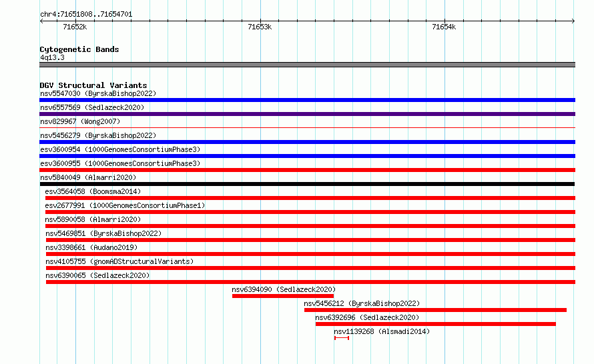Click the red nsv5456212 variant bar
The height and width of the screenshot is (364, 594).
(435, 310)
